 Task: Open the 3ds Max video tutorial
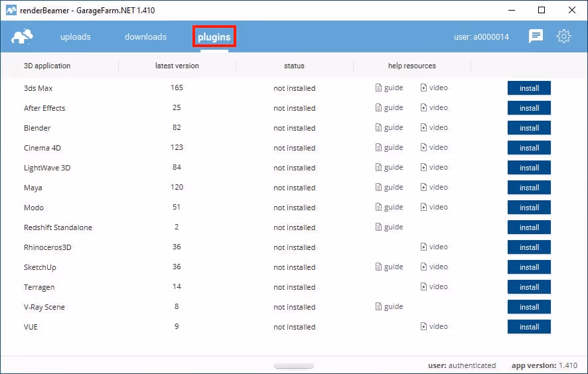tap(434, 88)
